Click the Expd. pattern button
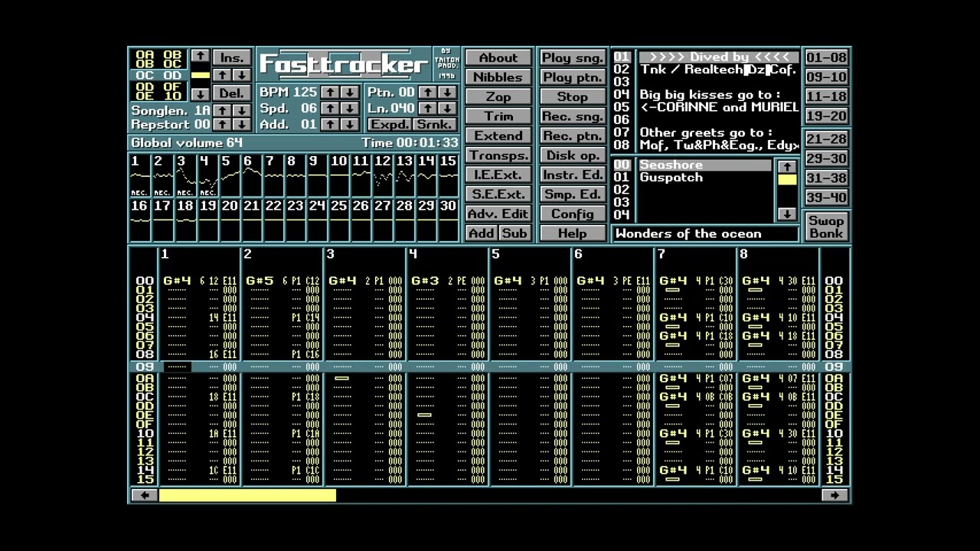This screenshot has width=980, height=551. point(390,124)
